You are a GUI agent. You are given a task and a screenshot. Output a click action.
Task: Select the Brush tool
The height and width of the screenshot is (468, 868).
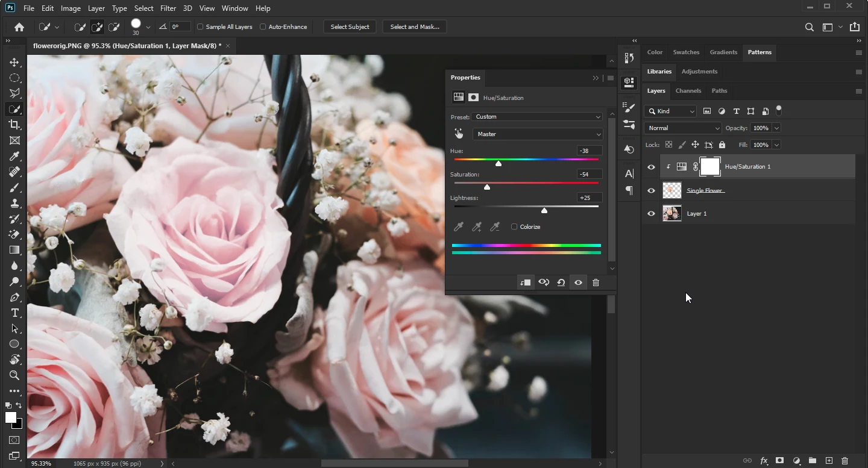click(14, 188)
